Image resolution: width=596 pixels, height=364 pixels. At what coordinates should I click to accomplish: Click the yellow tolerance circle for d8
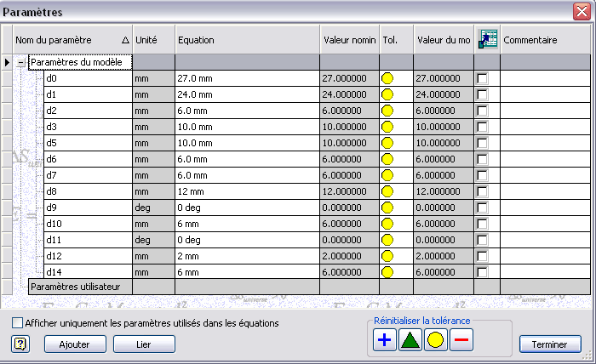pyautogui.click(x=387, y=191)
